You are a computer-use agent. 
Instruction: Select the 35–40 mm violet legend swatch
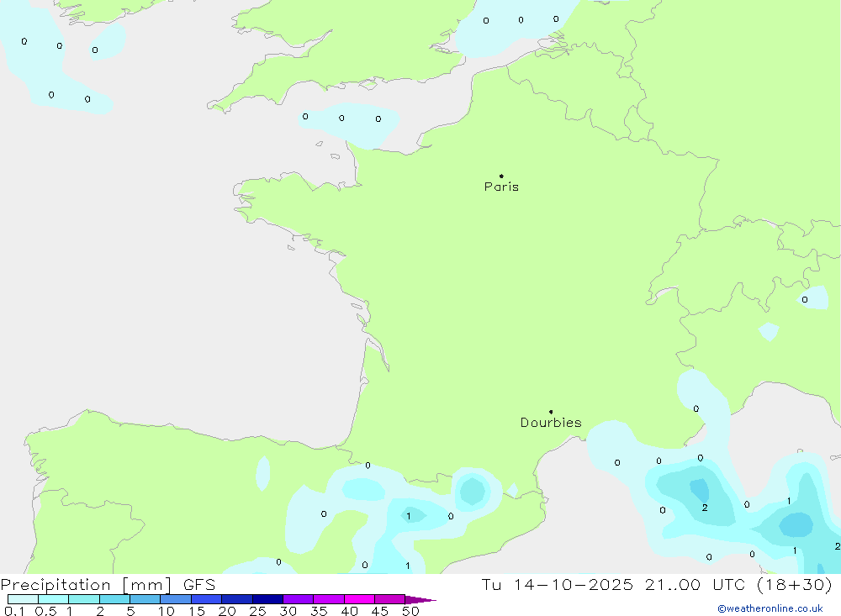329,599
